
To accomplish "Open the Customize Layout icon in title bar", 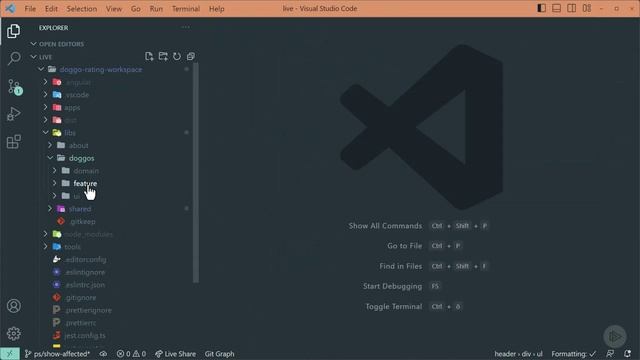I will tap(587, 8).
